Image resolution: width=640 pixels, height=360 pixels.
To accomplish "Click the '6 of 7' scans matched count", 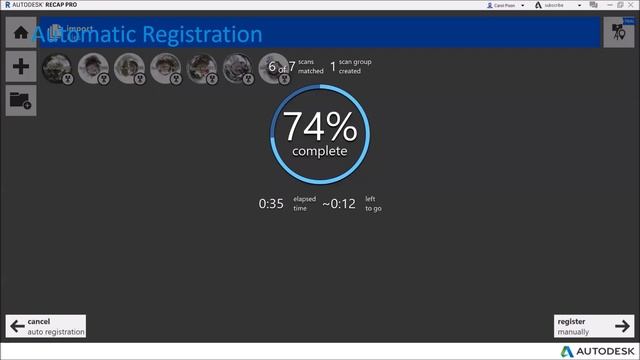I will pyautogui.click(x=281, y=67).
